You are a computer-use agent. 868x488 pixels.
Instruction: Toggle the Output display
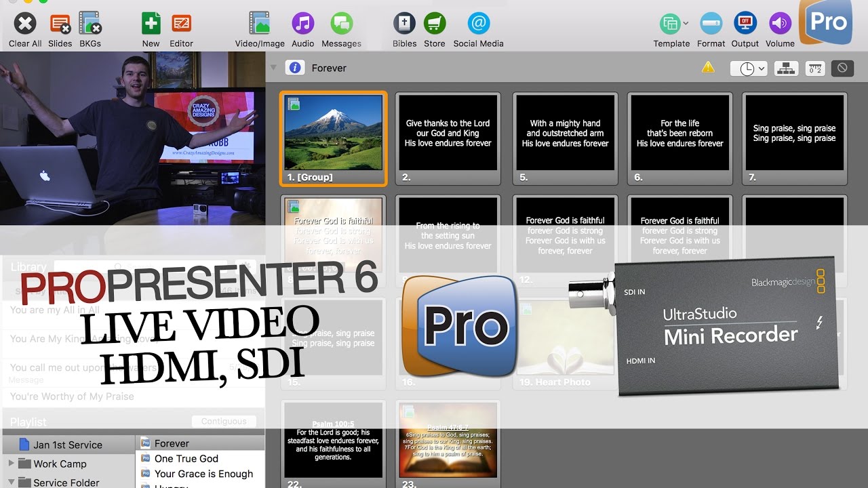[745, 24]
